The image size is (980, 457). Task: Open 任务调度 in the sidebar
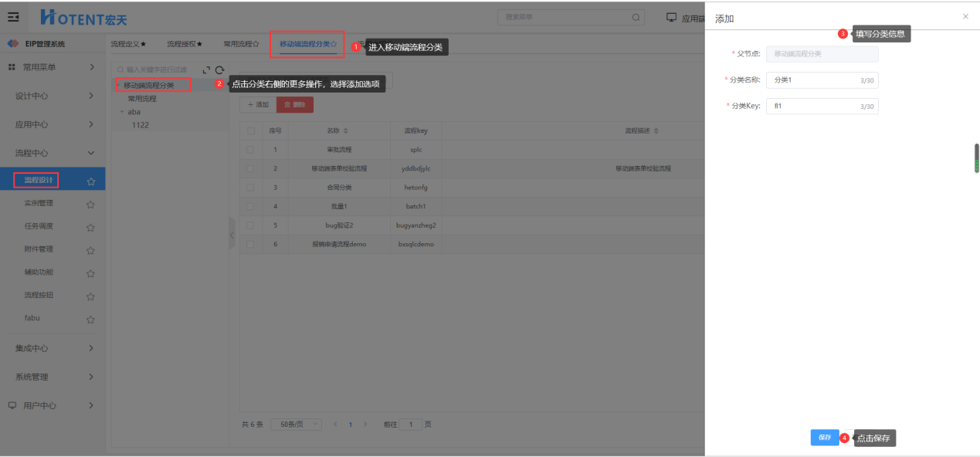tap(39, 227)
